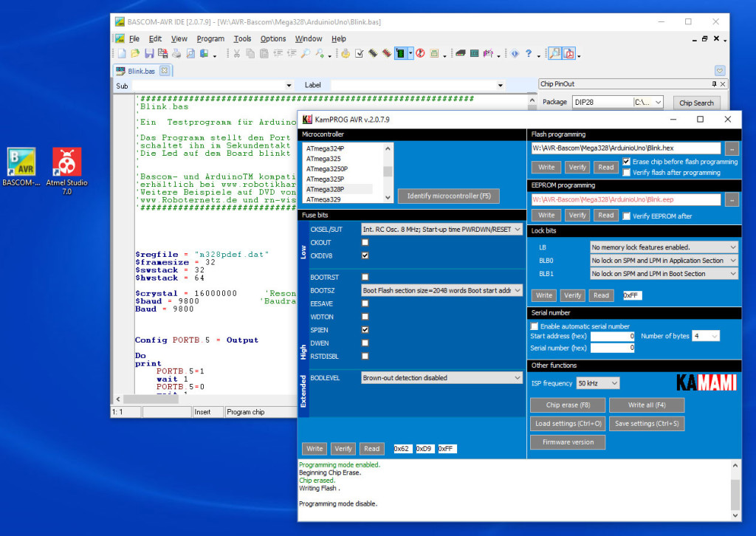This screenshot has width=756, height=536.
Task: Click the green Program chip toolbar icon
Action: 402,53
